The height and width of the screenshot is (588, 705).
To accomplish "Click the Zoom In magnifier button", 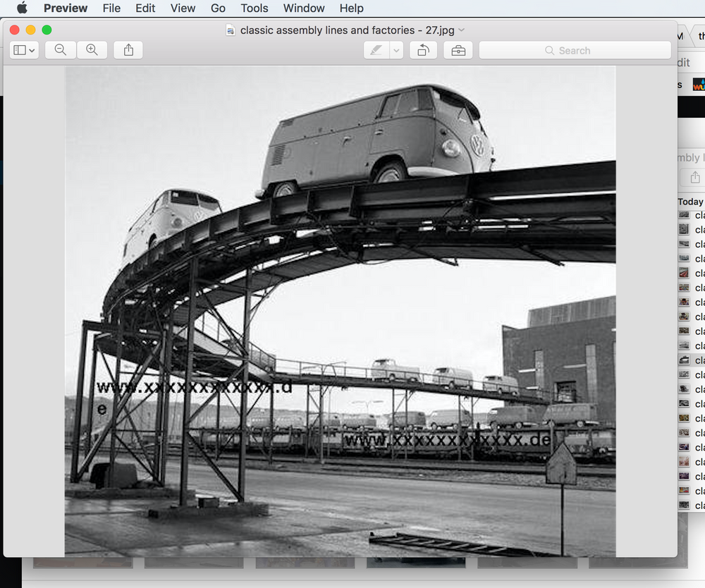I will [x=92, y=50].
